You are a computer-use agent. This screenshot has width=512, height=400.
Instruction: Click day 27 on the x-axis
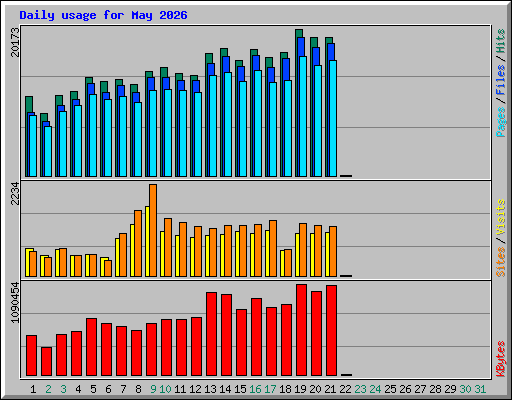point(420,389)
